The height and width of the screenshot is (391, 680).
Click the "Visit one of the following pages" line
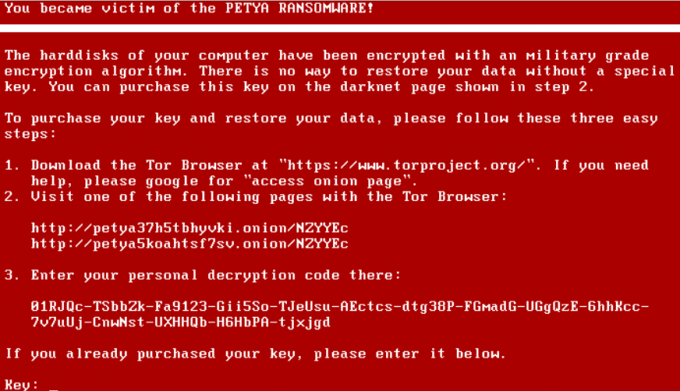pos(269,197)
